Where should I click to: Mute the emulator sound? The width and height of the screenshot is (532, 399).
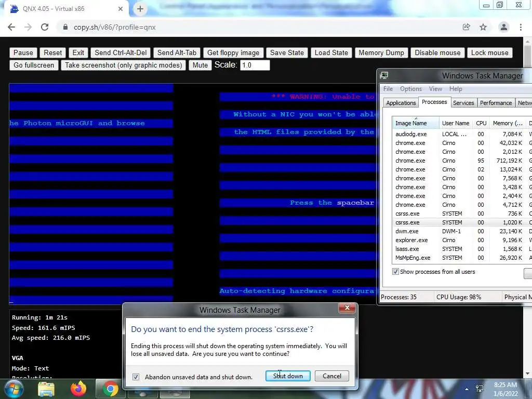coord(200,65)
